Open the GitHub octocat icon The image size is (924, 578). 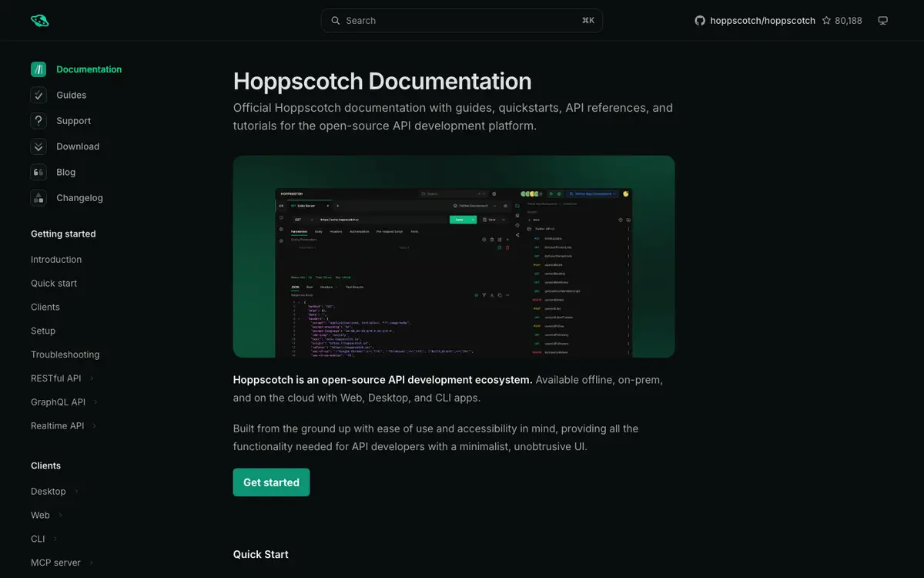coord(700,21)
